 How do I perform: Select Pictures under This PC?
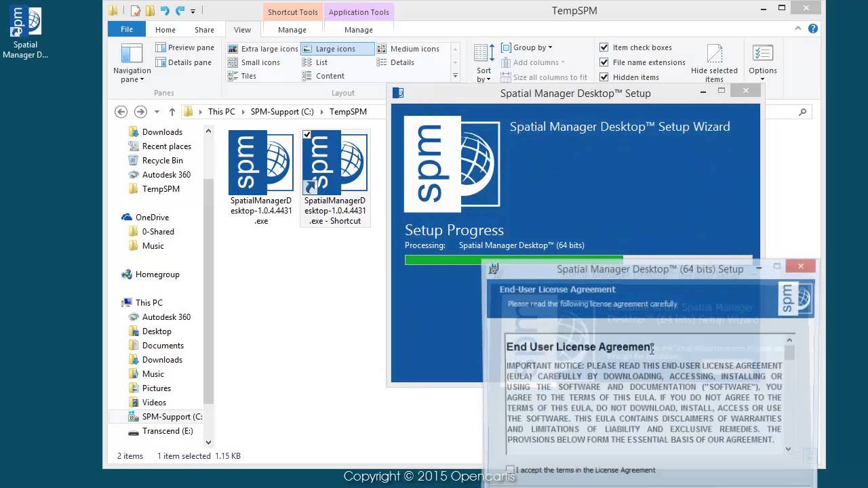point(157,388)
